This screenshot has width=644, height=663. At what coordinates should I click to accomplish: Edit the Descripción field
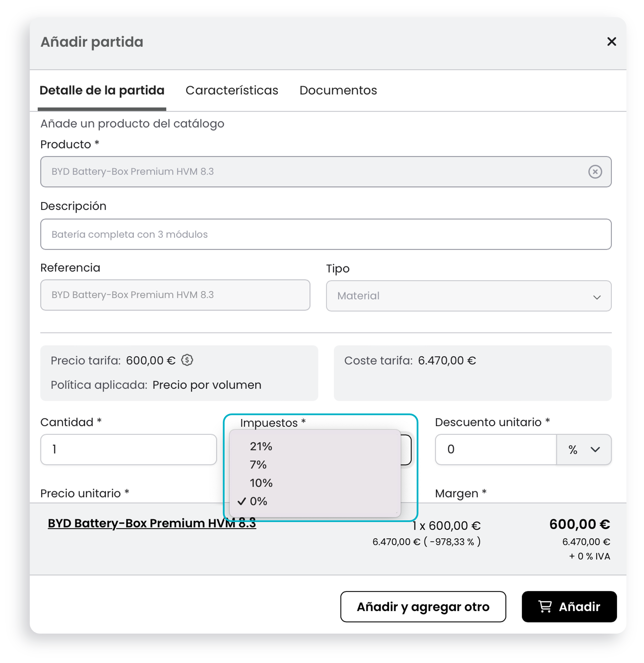pos(326,234)
